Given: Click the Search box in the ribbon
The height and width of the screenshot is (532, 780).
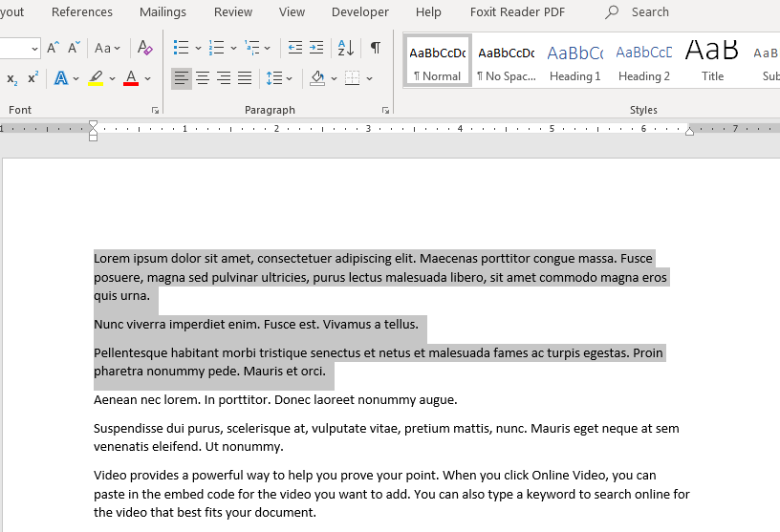Looking at the screenshot, I should (x=649, y=12).
